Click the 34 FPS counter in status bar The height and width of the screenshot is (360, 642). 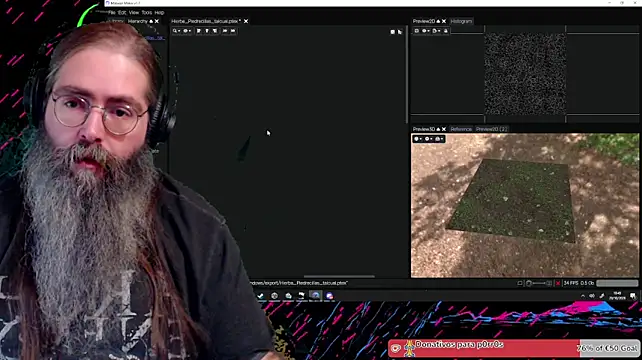571,283
